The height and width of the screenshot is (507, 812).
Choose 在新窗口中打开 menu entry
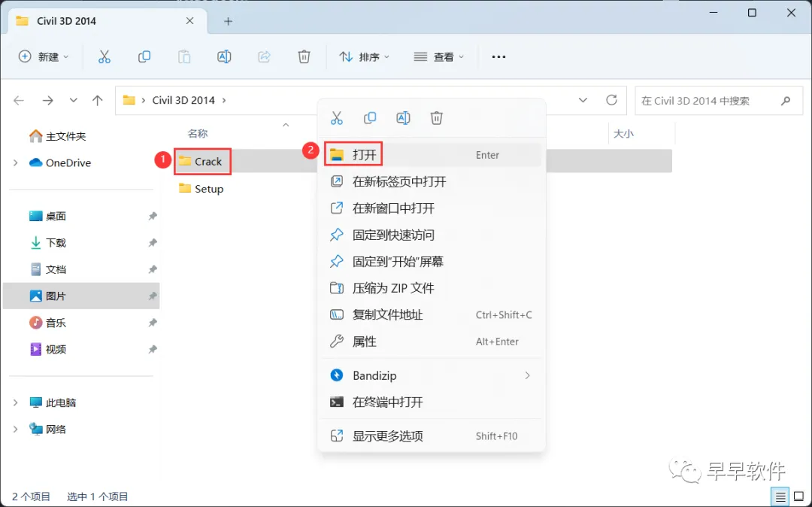click(x=432, y=208)
